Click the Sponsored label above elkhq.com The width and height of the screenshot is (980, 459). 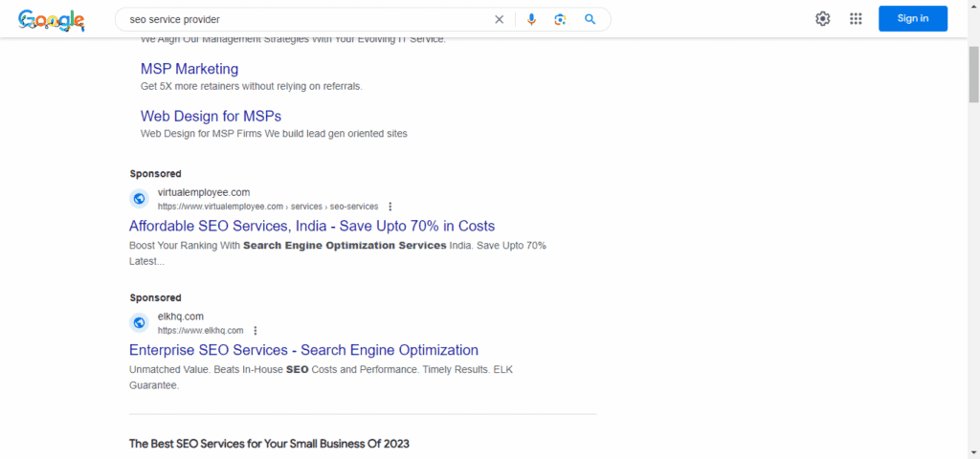[156, 298]
